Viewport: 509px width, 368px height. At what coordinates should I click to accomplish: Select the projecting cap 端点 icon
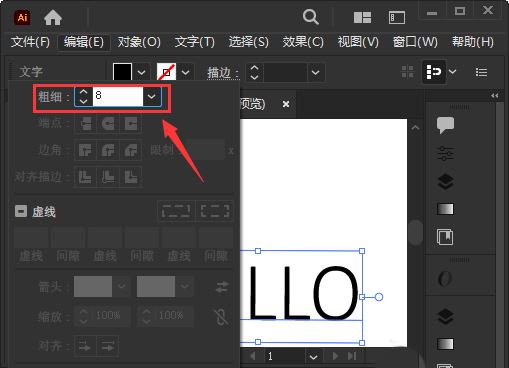131,124
